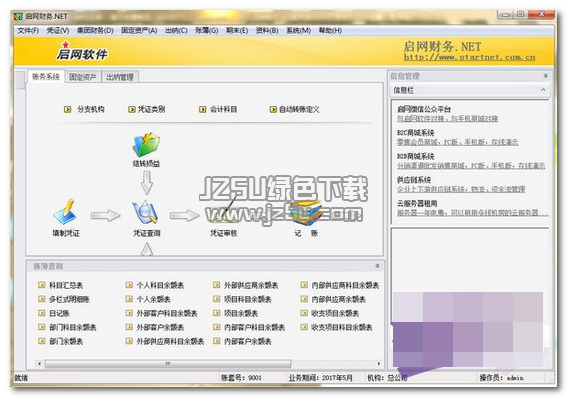Viewport: 568px width, 398px height.
Task: Open the 外部客户科目余额表 report
Action: (162, 313)
